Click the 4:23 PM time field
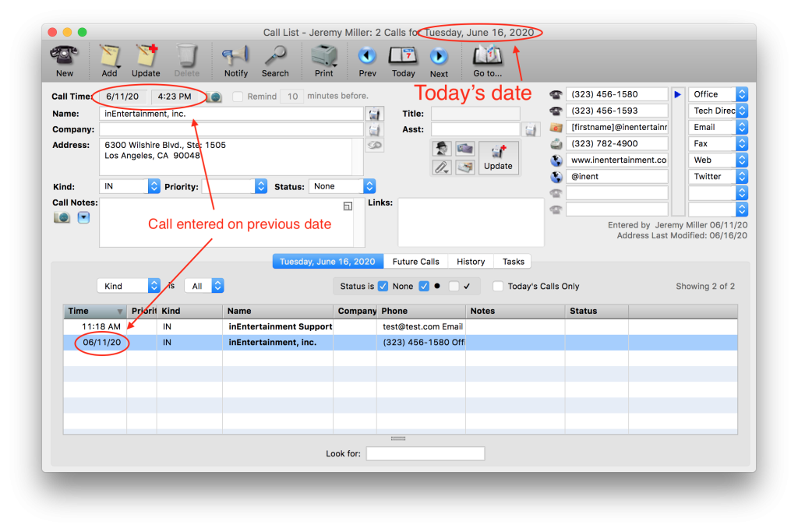798x532 pixels. [x=175, y=96]
